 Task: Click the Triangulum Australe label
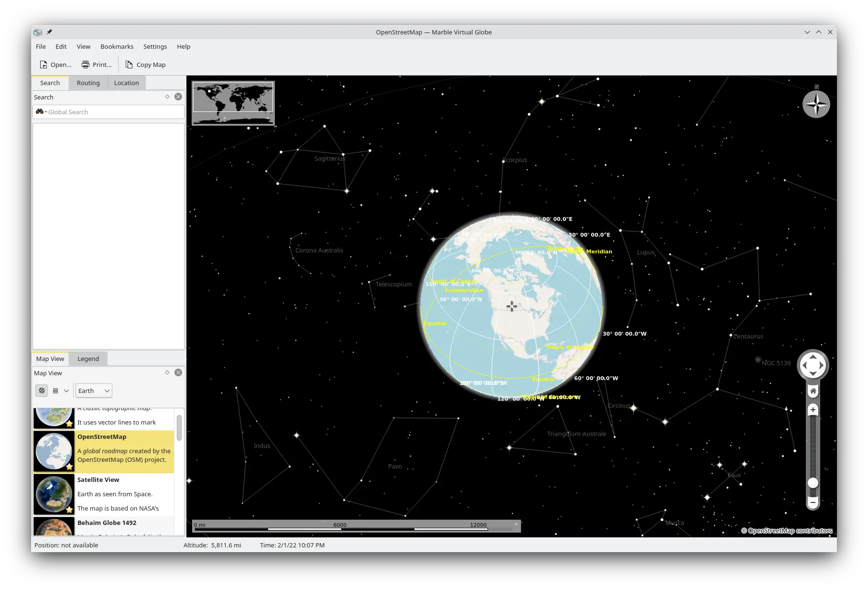(576, 434)
